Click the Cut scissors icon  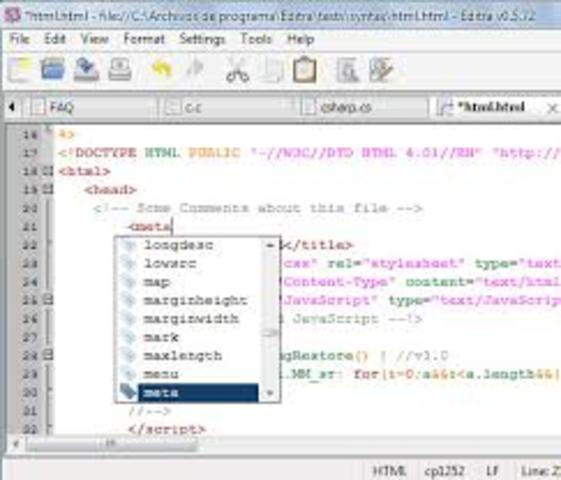point(237,70)
